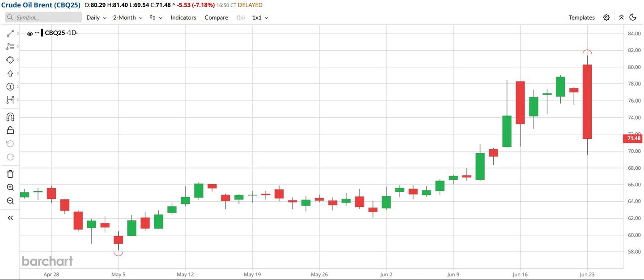The width and height of the screenshot is (644, 280).
Task: Toggle magnet snap mode
Action: 10,117
